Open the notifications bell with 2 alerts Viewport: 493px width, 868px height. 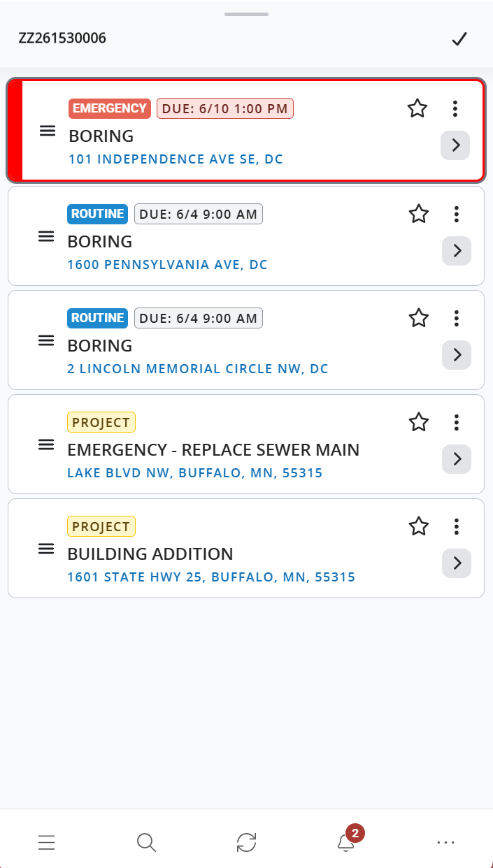pyautogui.click(x=346, y=841)
